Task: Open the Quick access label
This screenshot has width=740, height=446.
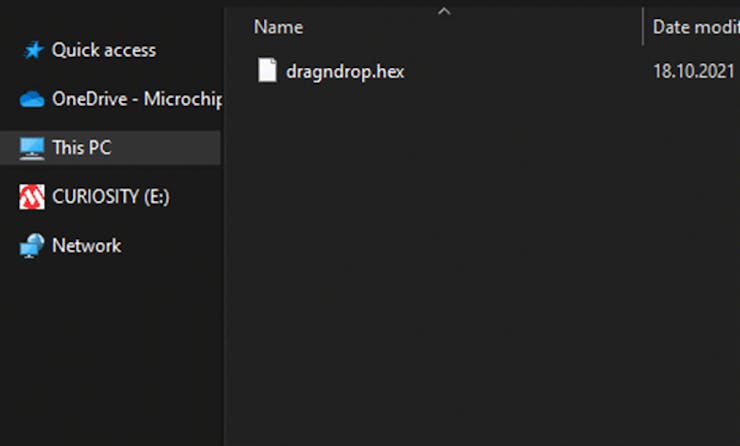Action: 104,50
